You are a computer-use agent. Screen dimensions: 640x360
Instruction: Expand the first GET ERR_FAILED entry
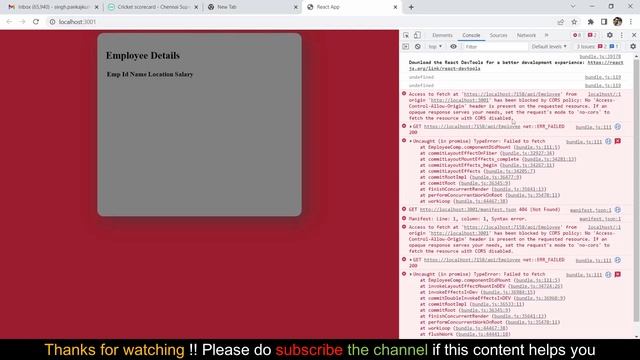click(411, 127)
